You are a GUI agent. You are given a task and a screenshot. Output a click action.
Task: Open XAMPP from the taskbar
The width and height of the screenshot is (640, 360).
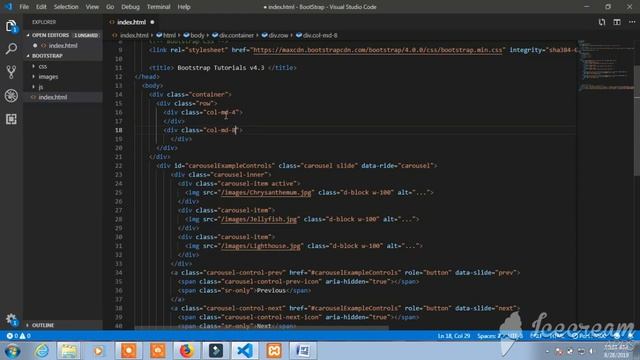point(274,351)
